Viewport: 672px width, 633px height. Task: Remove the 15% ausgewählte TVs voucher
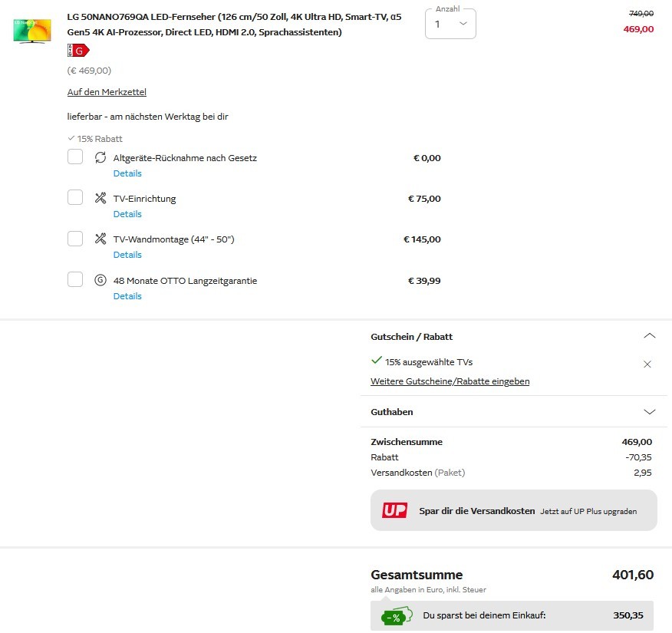(x=647, y=364)
